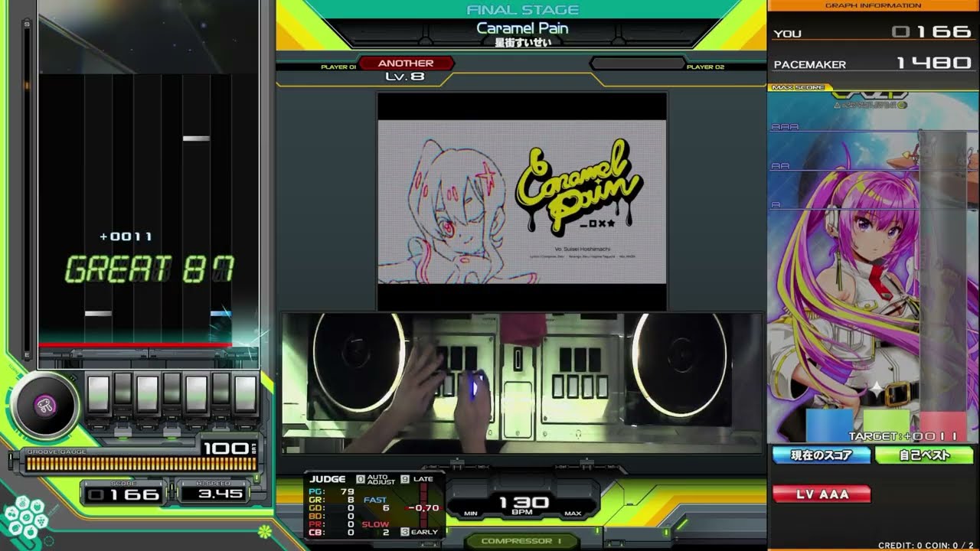Click the artist name 星街すいせい
The image size is (980, 551).
(522, 42)
